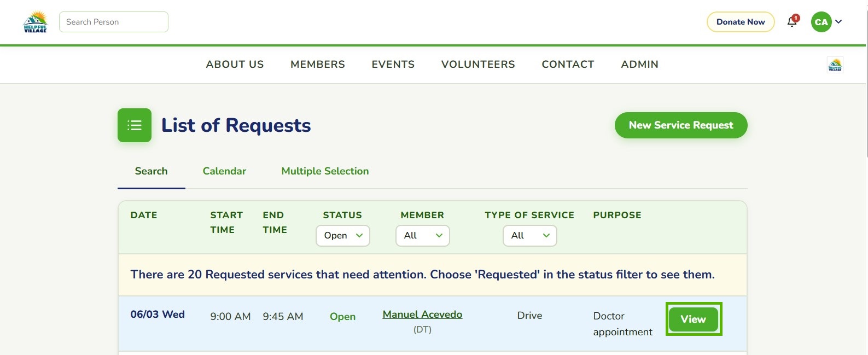This screenshot has width=868, height=355.
Task: Click the Donate Now button
Action: point(741,22)
